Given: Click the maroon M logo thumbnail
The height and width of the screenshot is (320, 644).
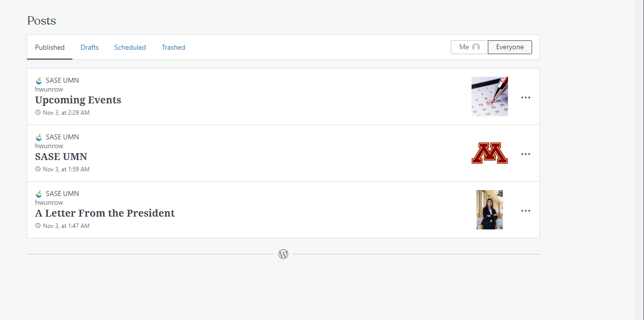Looking at the screenshot, I should [x=490, y=154].
